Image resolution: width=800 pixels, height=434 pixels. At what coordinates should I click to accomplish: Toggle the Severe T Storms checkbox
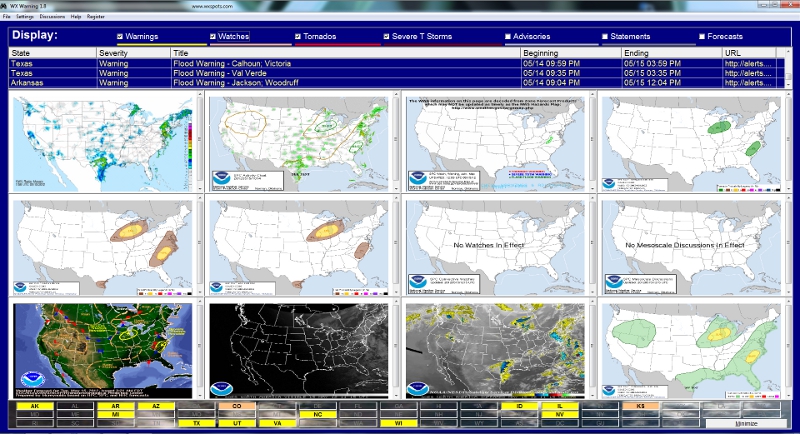click(387, 37)
